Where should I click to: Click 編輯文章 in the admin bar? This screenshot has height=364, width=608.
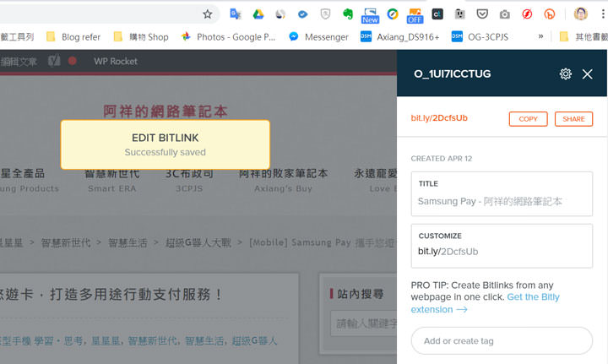19,62
